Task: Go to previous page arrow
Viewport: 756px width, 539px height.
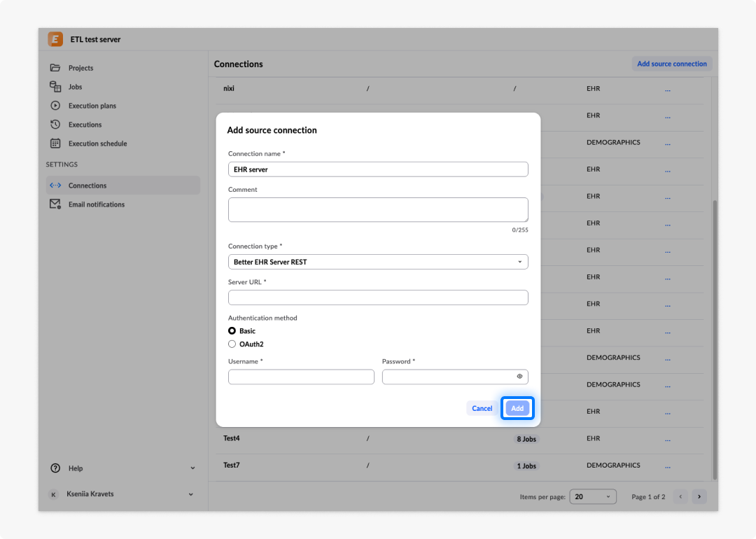Action: pos(680,496)
